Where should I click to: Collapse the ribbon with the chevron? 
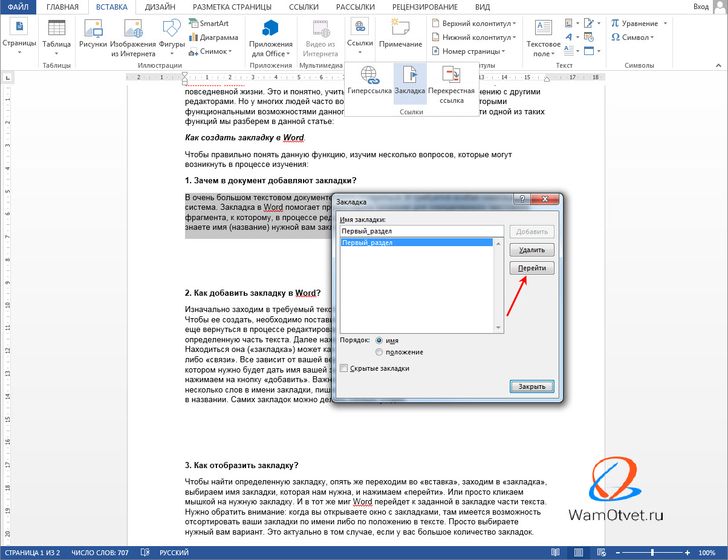pyautogui.click(x=718, y=64)
